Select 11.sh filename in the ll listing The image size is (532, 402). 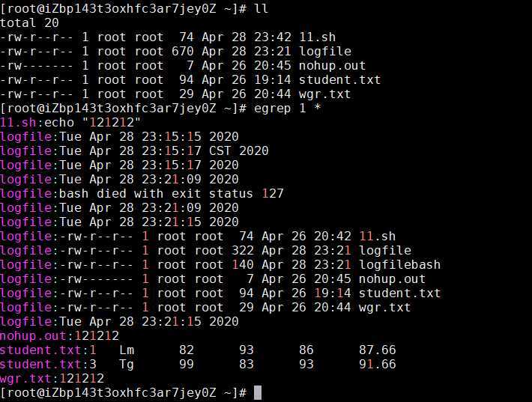pos(317,37)
